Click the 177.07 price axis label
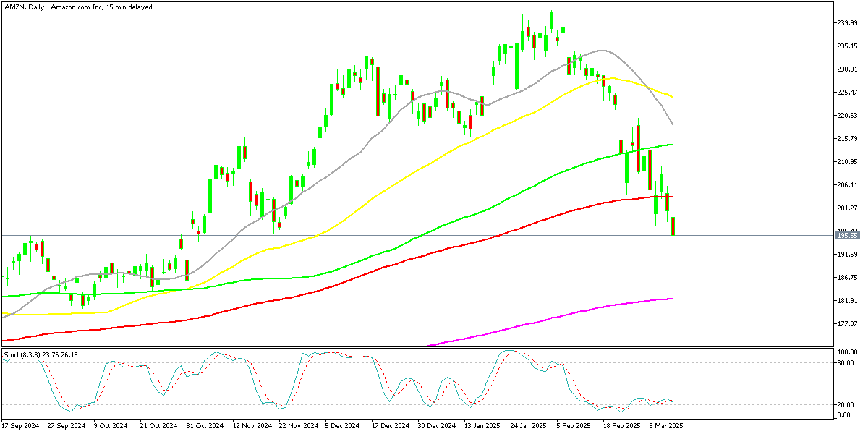Viewport: 868px width, 434px height. click(846, 324)
